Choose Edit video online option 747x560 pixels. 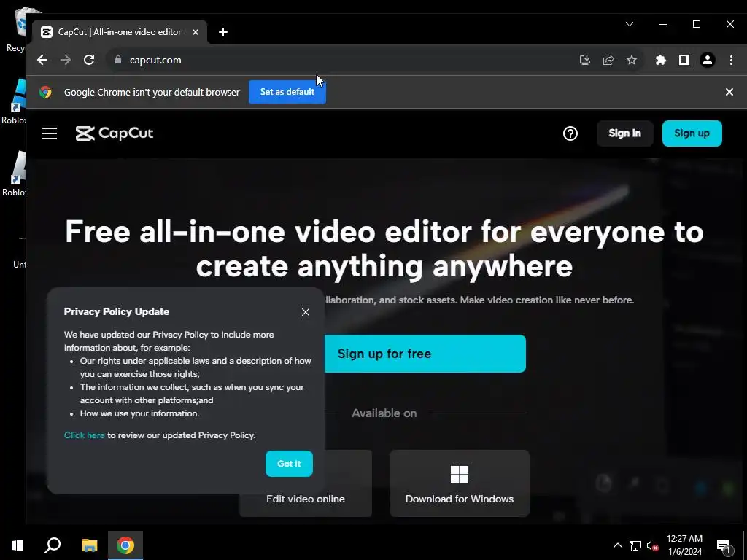click(x=306, y=499)
